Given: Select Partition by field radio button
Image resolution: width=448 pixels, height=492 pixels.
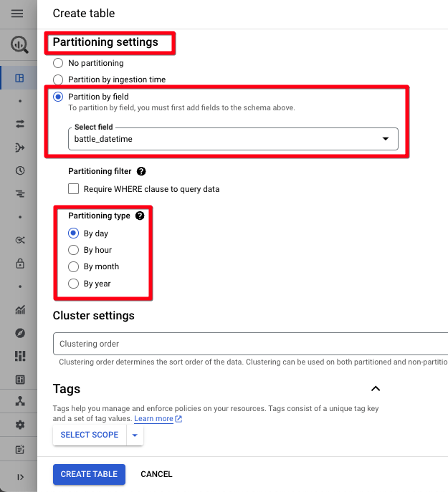Looking at the screenshot, I should pyautogui.click(x=58, y=97).
